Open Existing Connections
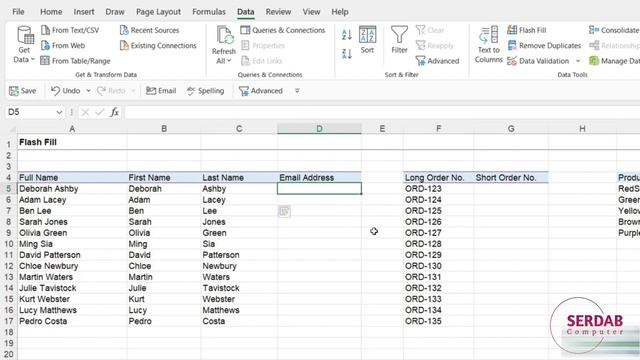The width and height of the screenshot is (640, 360). pos(158,45)
